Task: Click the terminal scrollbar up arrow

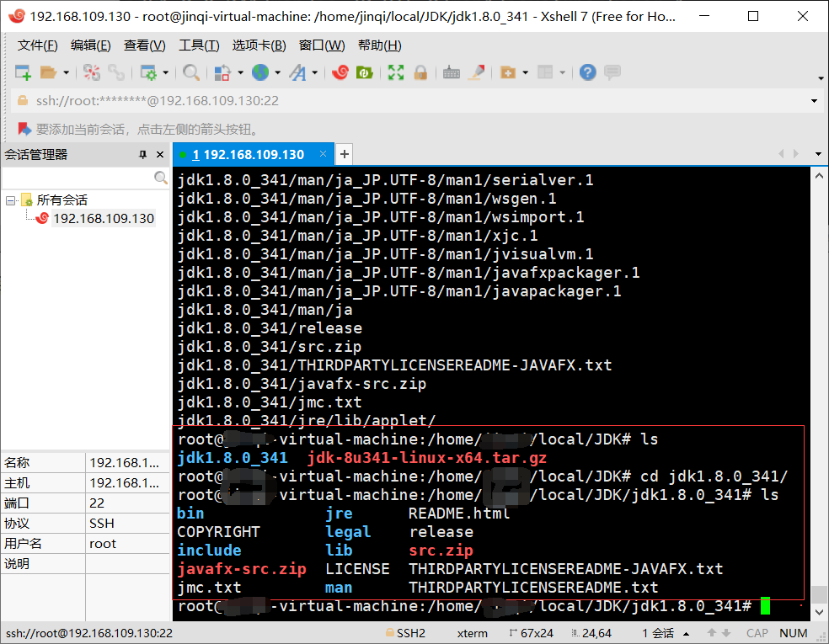Action: click(x=819, y=176)
